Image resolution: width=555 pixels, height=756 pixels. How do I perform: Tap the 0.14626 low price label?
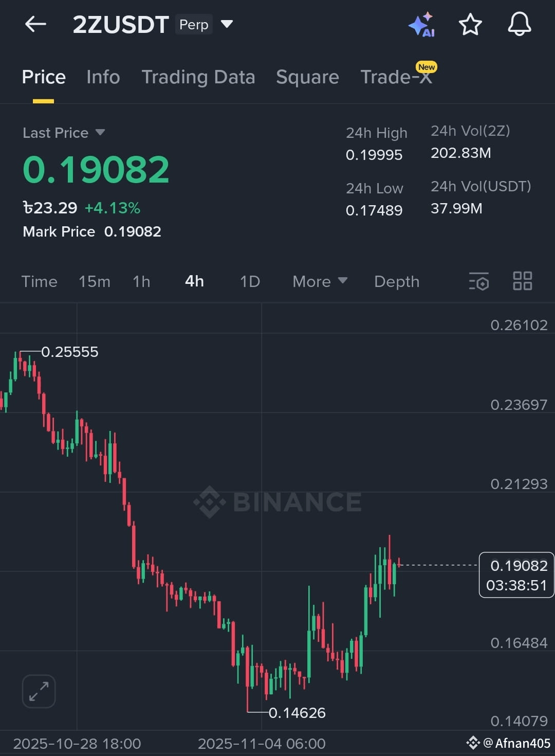click(x=297, y=713)
